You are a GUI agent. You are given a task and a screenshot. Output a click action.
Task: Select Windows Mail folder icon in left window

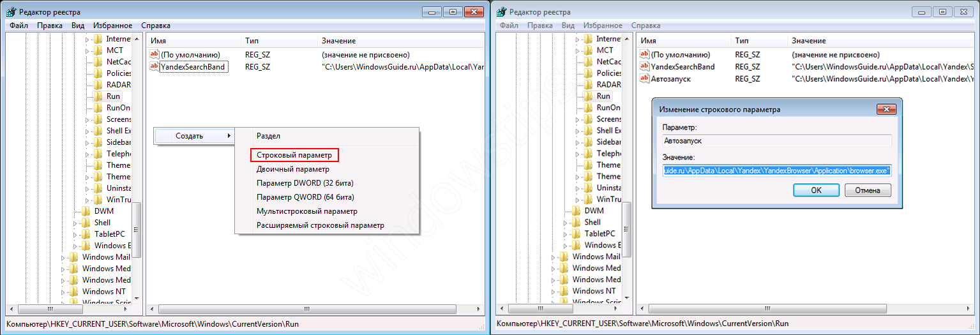click(x=74, y=257)
